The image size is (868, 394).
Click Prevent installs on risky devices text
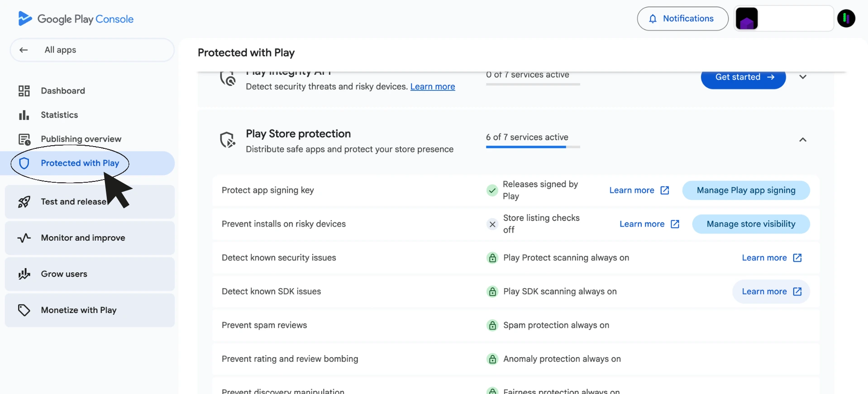tap(284, 224)
